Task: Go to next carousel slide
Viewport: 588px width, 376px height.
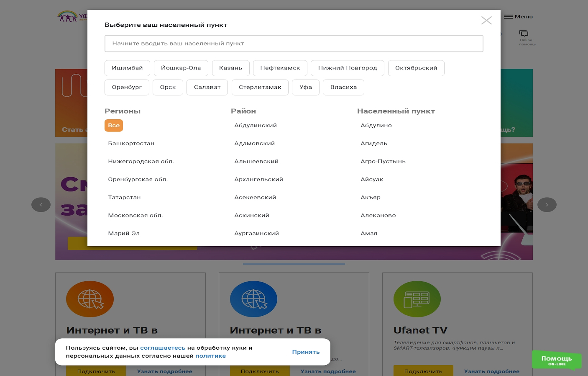Action: pyautogui.click(x=547, y=205)
